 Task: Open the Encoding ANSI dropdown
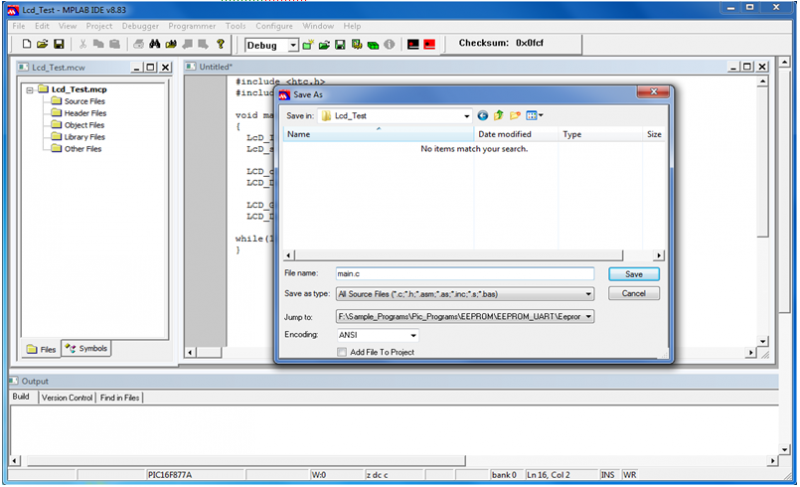413,336
